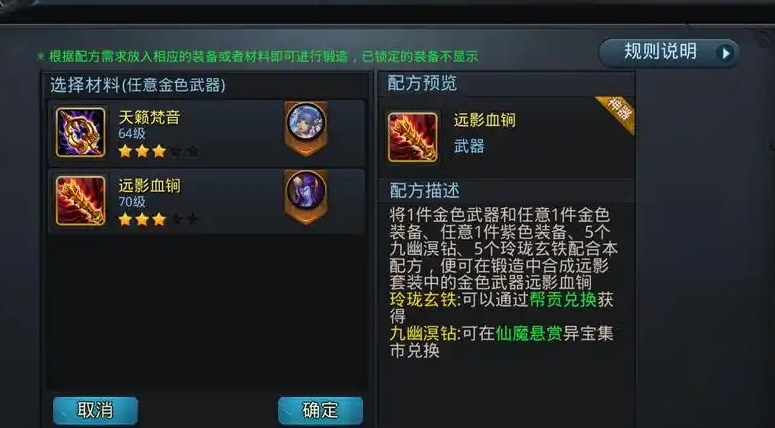Click the purple demon hero portrait badge
Viewport: 775px width, 428px height.
[x=306, y=191]
